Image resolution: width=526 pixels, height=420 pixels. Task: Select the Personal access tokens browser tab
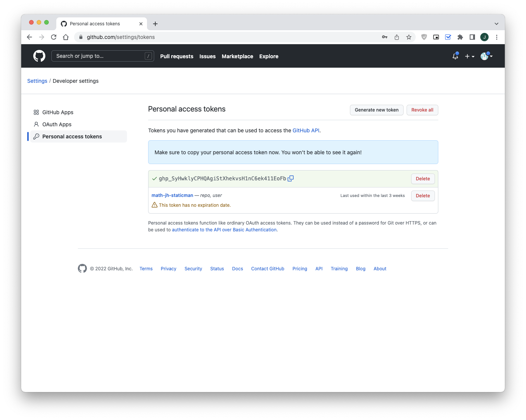tap(102, 24)
